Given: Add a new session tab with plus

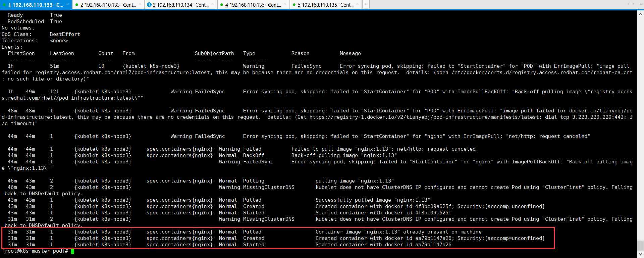Looking at the screenshot, I should pos(366,4).
